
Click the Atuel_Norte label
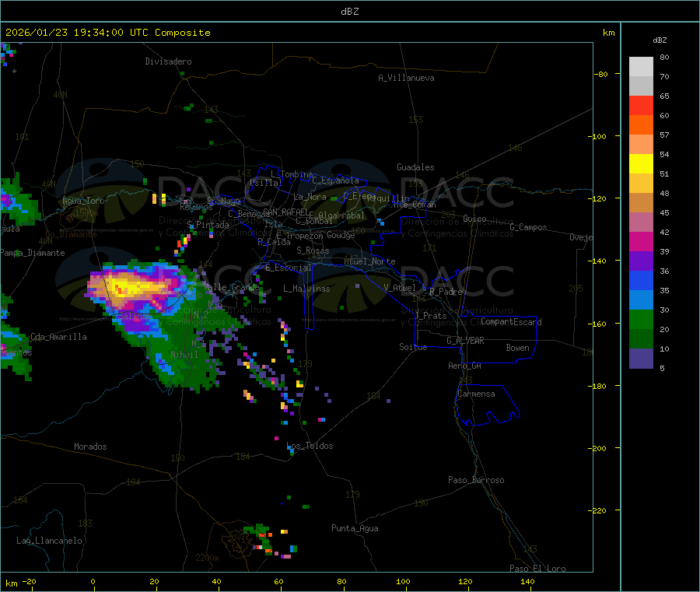pos(369,261)
